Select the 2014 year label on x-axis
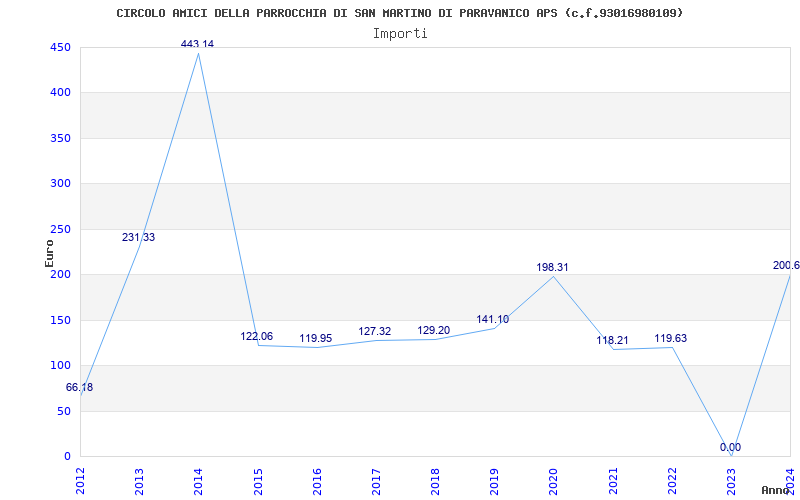This screenshot has height=500, width=800. point(198,481)
